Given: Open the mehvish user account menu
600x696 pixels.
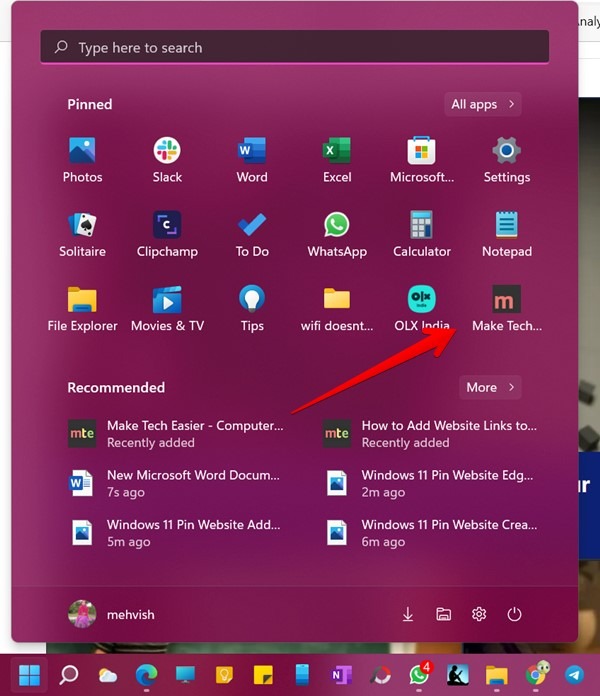Looking at the screenshot, I should (x=111, y=614).
